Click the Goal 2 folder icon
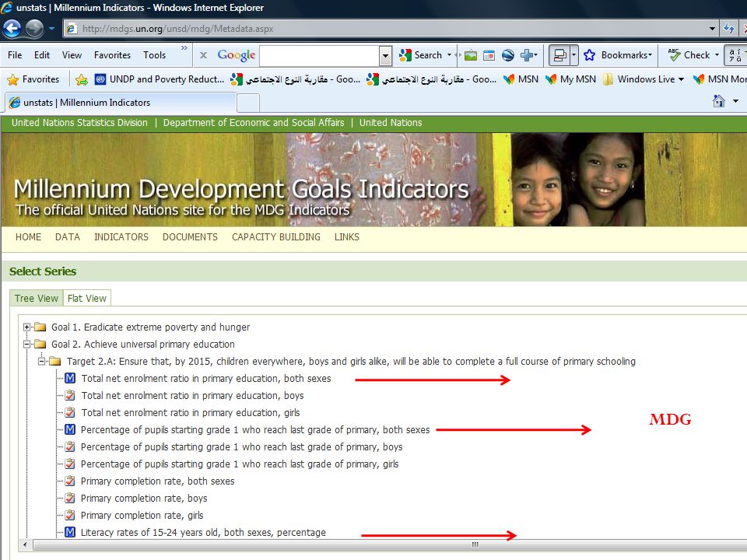The height and width of the screenshot is (560, 747). click(40, 345)
